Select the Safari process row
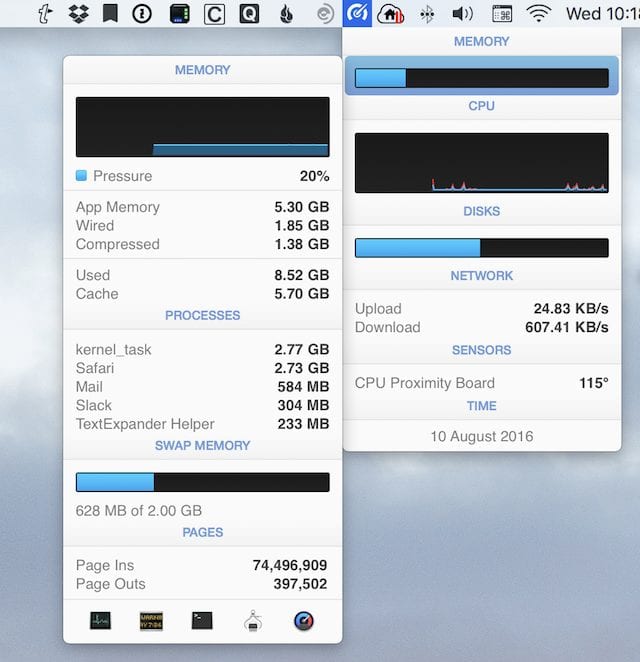Viewport: 640px width, 662px height. [x=202, y=369]
